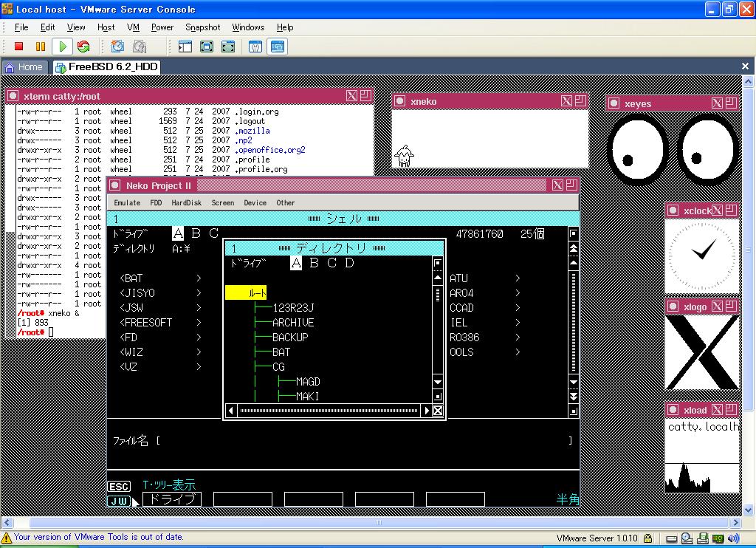Select drive A in the directory dialog

click(x=296, y=263)
